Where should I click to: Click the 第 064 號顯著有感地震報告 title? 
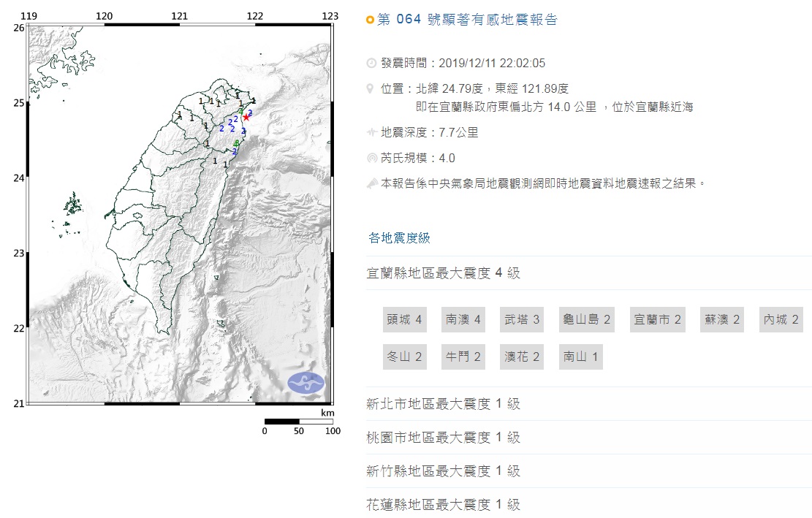(x=468, y=20)
